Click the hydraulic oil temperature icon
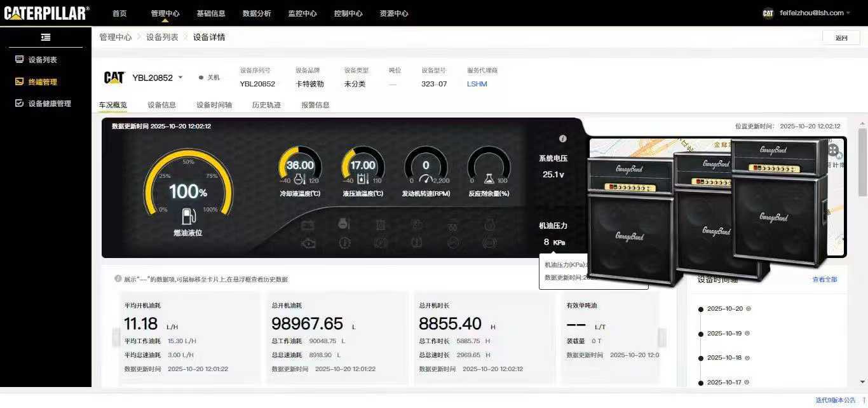This screenshot has height=408, width=868. (x=363, y=180)
